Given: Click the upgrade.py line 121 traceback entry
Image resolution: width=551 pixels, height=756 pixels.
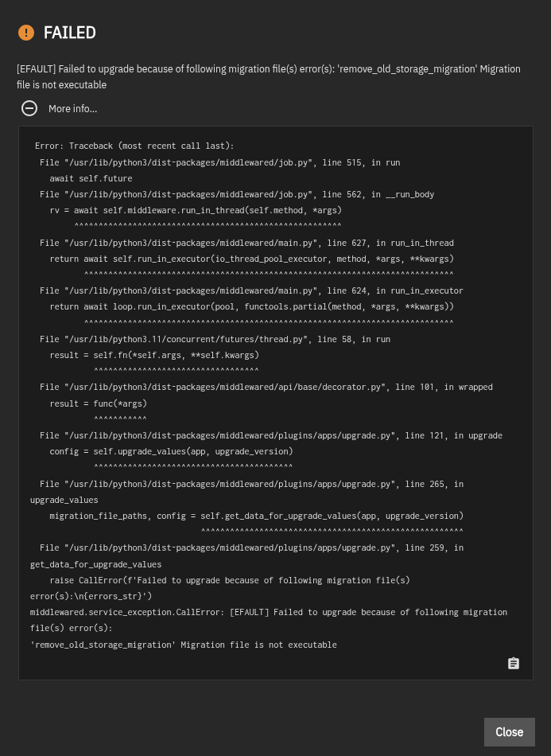Looking at the screenshot, I should click(271, 435).
